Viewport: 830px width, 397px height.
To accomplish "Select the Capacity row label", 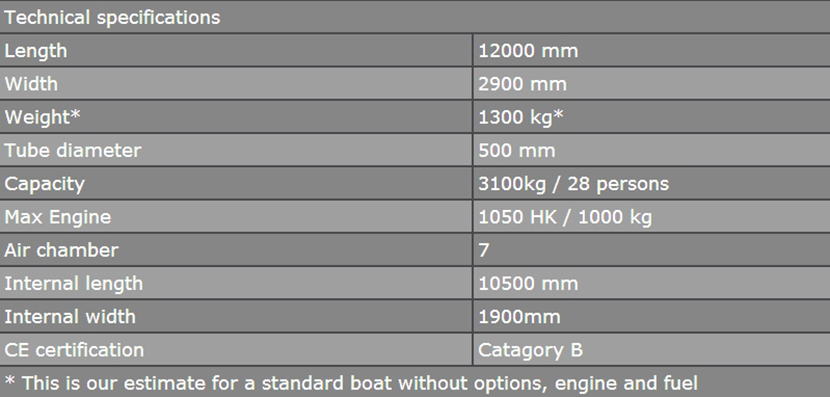I will tap(44, 184).
